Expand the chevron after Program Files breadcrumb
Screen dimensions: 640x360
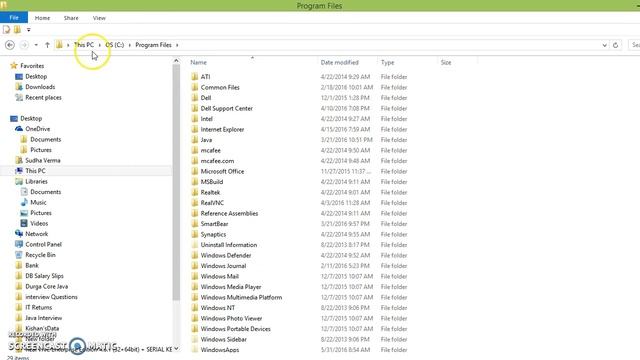(x=177, y=45)
